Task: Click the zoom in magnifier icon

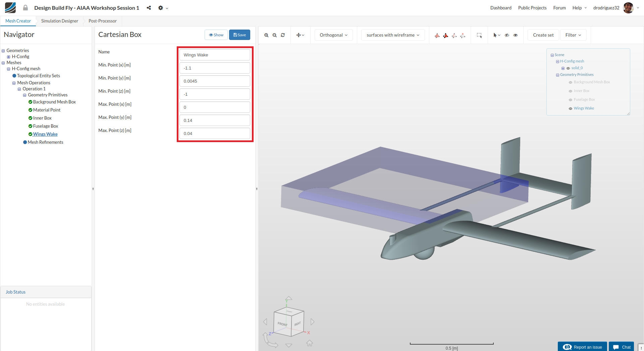Action: coord(266,35)
